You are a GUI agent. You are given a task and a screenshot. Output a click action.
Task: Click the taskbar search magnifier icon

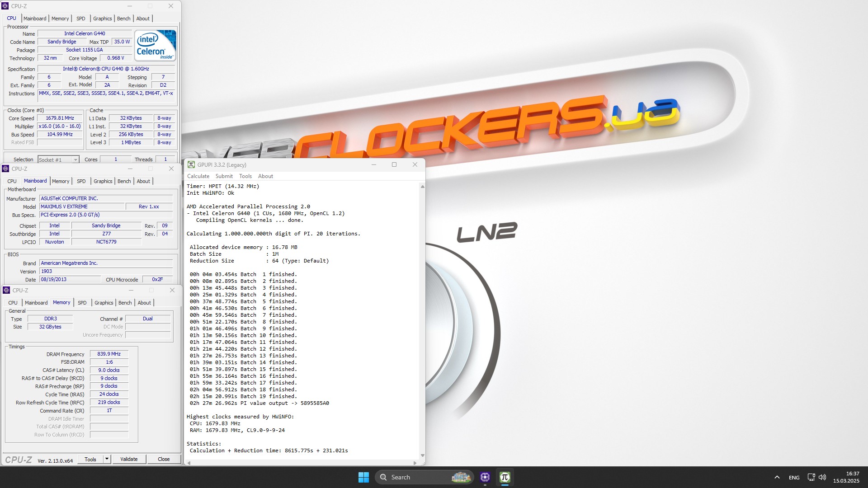383,477
